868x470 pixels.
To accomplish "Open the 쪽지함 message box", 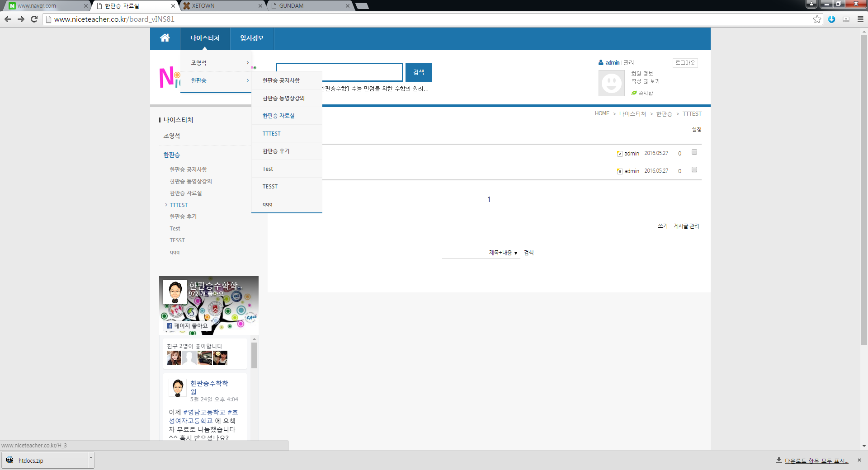I will click(x=645, y=93).
